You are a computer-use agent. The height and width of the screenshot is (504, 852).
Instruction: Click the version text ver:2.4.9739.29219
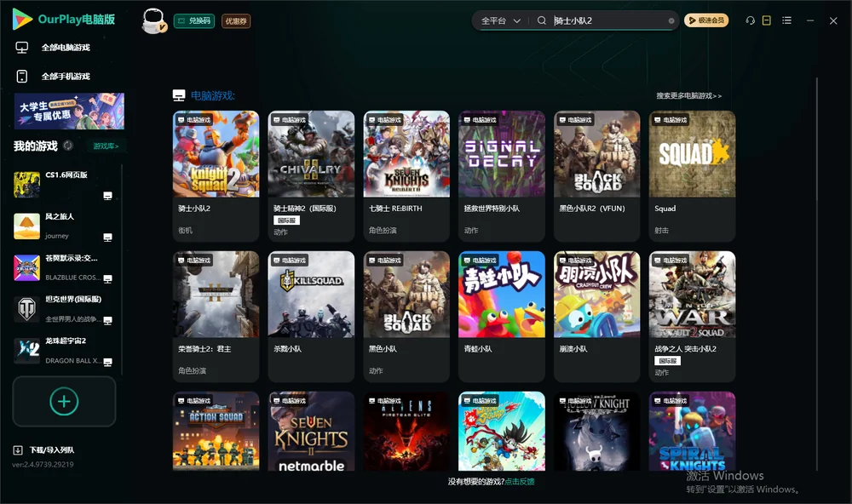43,464
